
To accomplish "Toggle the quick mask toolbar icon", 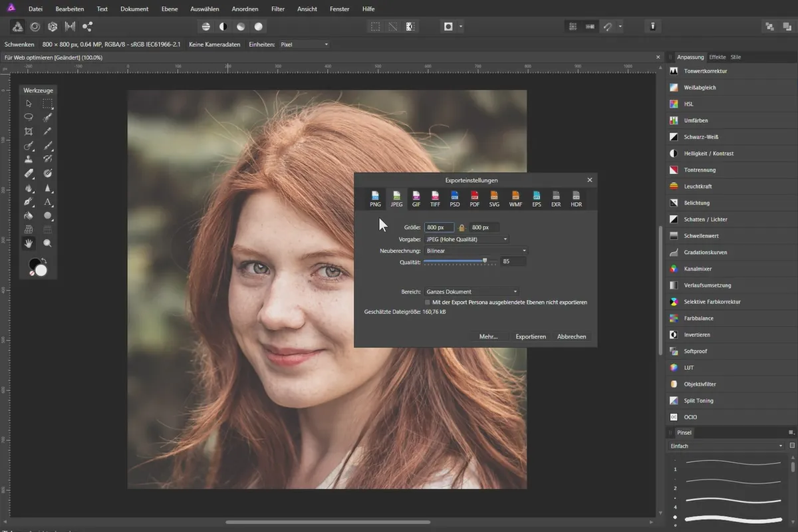I will [x=449, y=27].
